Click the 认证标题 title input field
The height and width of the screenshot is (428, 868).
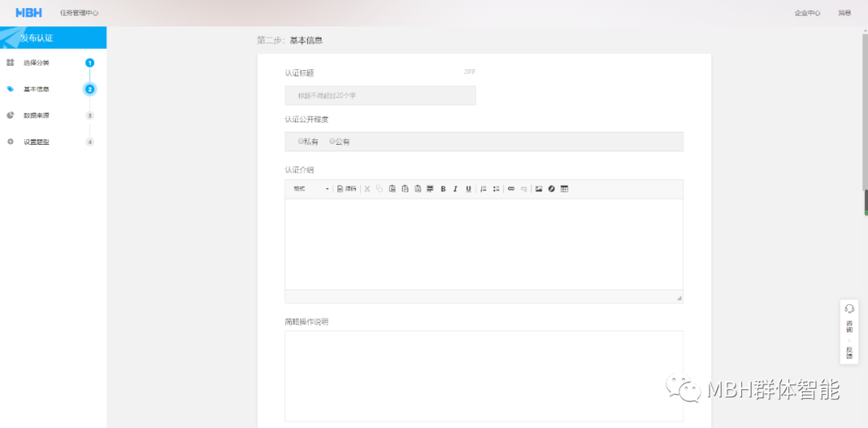[380, 96]
